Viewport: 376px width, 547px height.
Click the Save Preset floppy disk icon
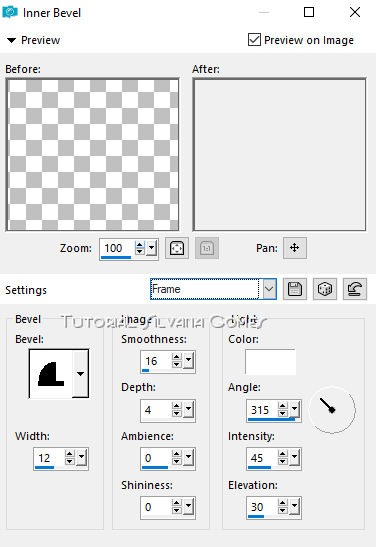295,289
